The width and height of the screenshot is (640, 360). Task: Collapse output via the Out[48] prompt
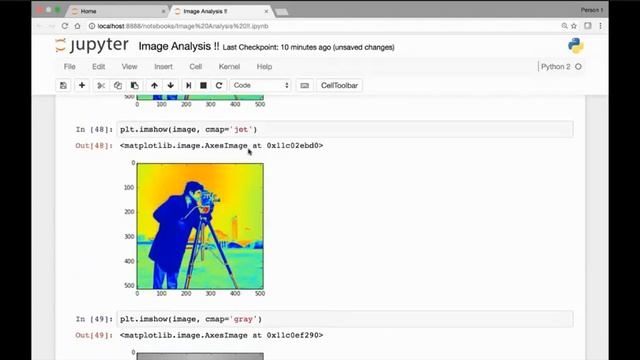(94, 145)
